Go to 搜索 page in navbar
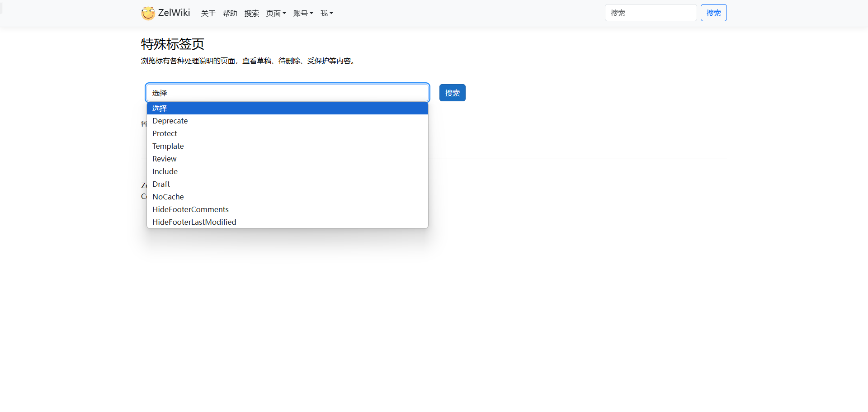Image resolution: width=868 pixels, height=412 pixels. [251, 13]
